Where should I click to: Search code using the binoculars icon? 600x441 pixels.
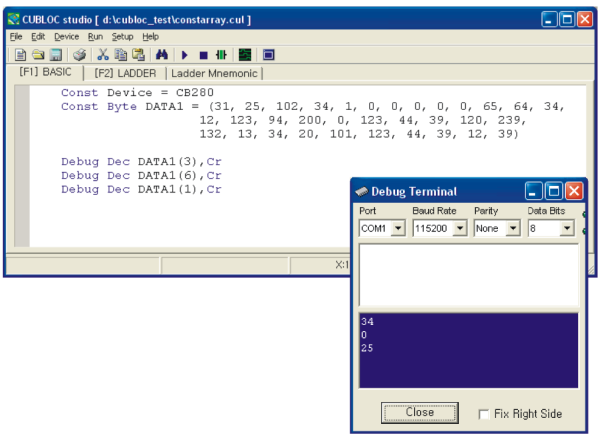point(161,54)
